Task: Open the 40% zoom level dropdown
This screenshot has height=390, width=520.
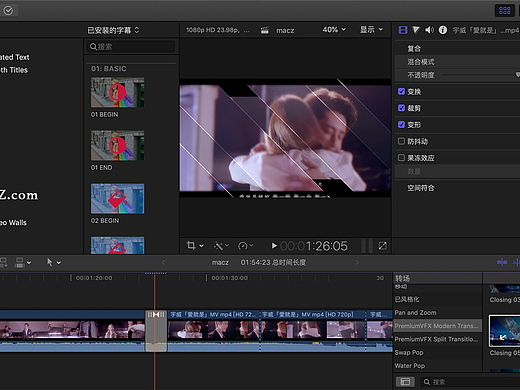Action: [334, 30]
